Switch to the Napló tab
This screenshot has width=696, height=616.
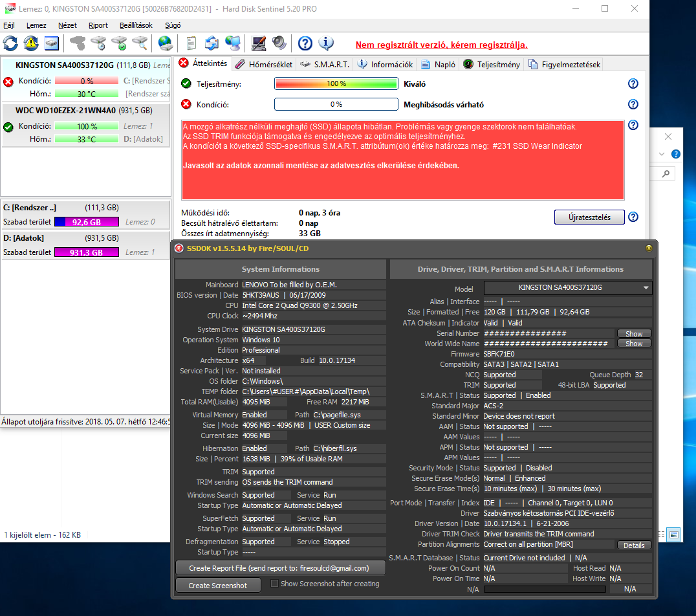pos(439,65)
